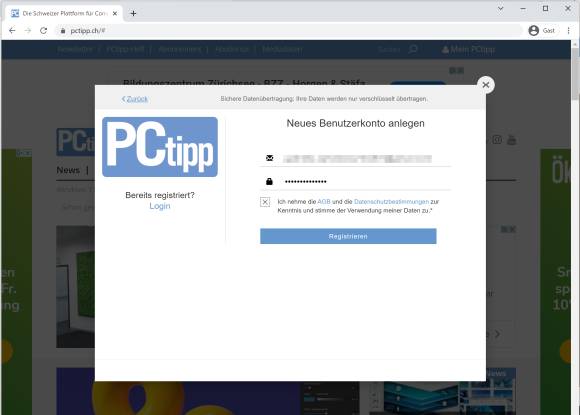The height and width of the screenshot is (415, 580).
Task: Open the Datenschutzbestimmungen link
Action: [x=391, y=202]
